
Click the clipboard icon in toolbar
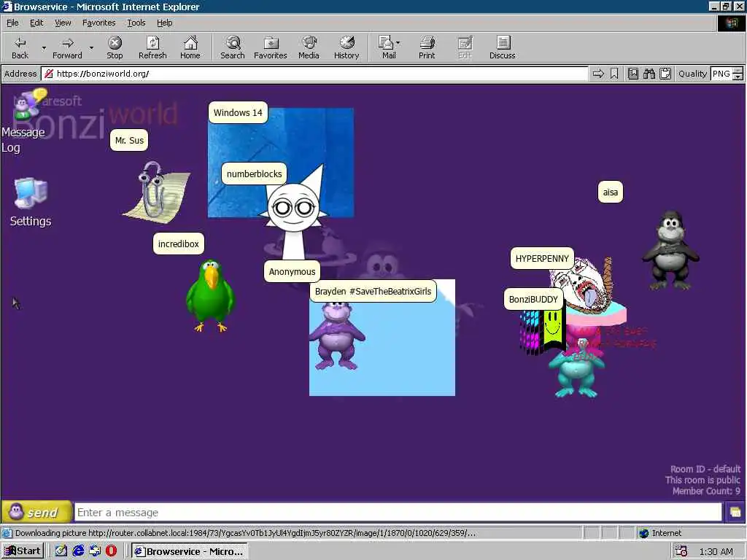pyautogui.click(x=665, y=74)
